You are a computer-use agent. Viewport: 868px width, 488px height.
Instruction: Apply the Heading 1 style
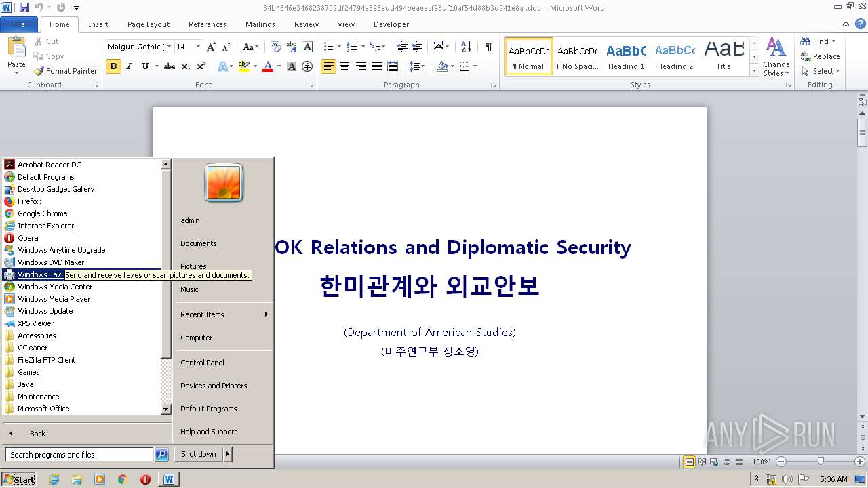626,56
